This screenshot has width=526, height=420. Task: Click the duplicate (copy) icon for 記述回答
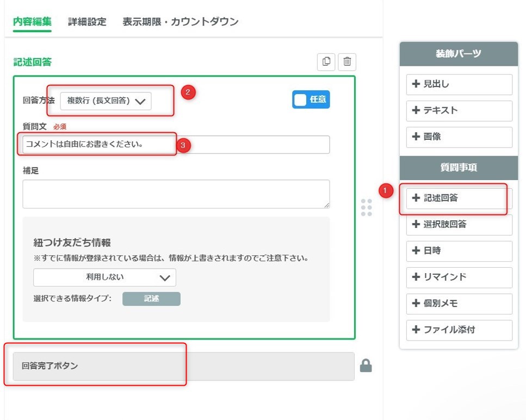326,62
